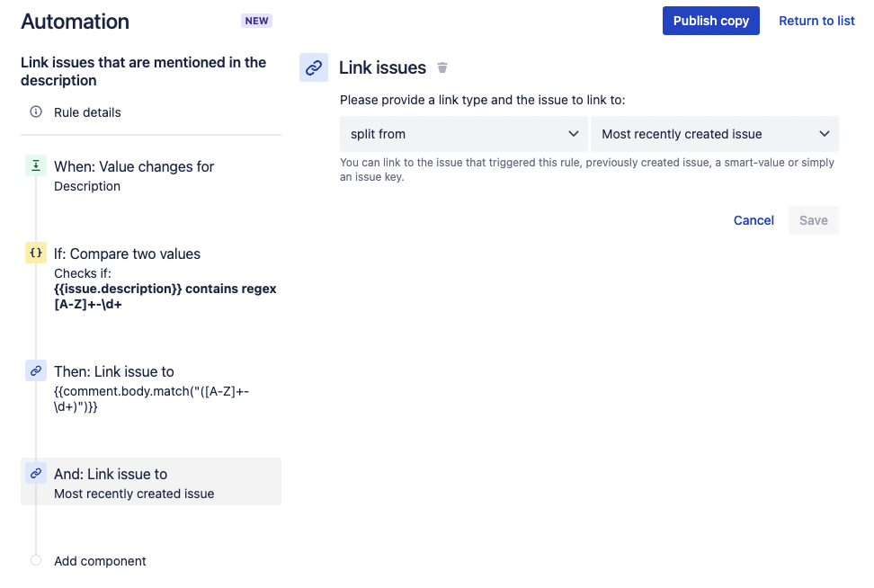Open Return to list link
874x588 pixels.
[816, 20]
